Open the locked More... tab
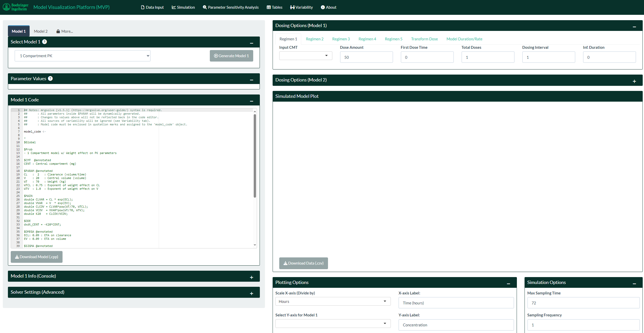 tap(65, 31)
